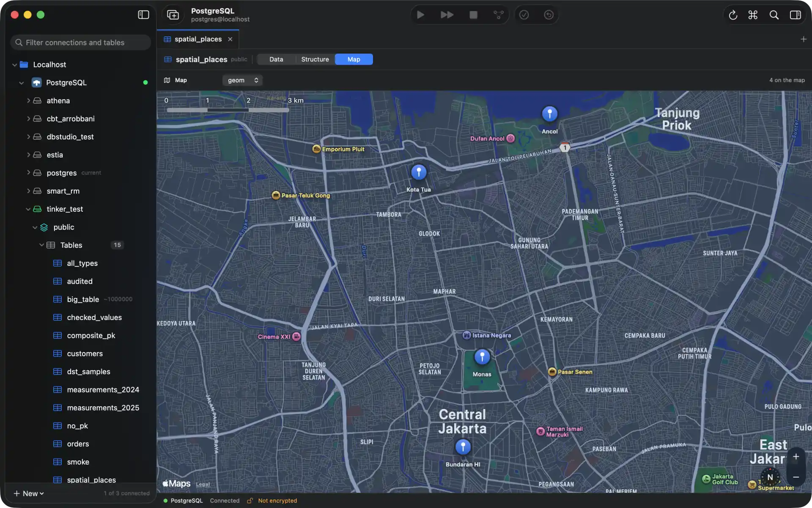Open the dst_samples table
The height and width of the screenshot is (508, 812).
click(88, 372)
